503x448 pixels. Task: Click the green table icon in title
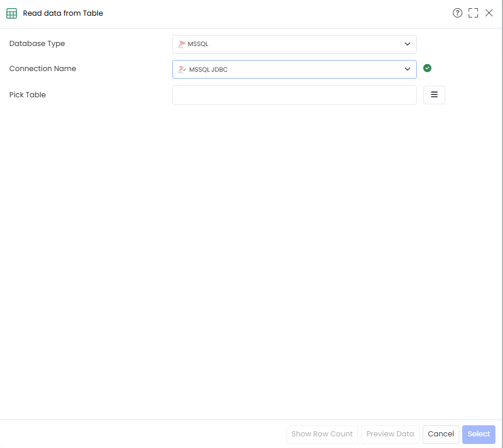(12, 13)
